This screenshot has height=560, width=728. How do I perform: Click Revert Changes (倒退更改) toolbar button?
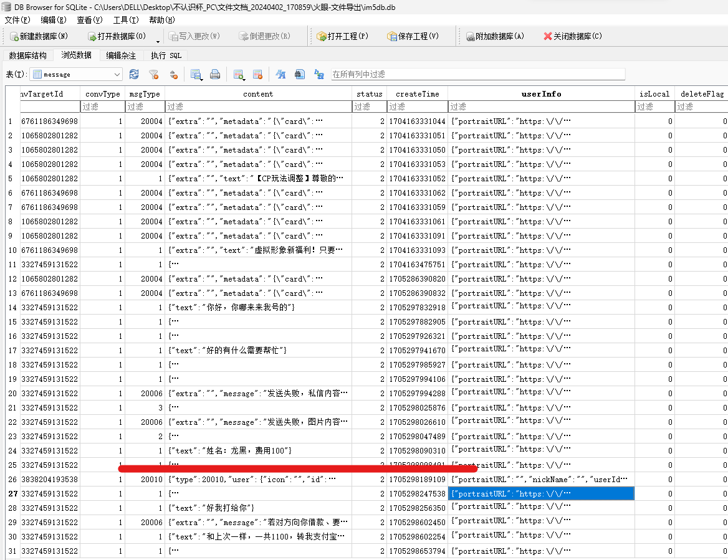pos(265,36)
